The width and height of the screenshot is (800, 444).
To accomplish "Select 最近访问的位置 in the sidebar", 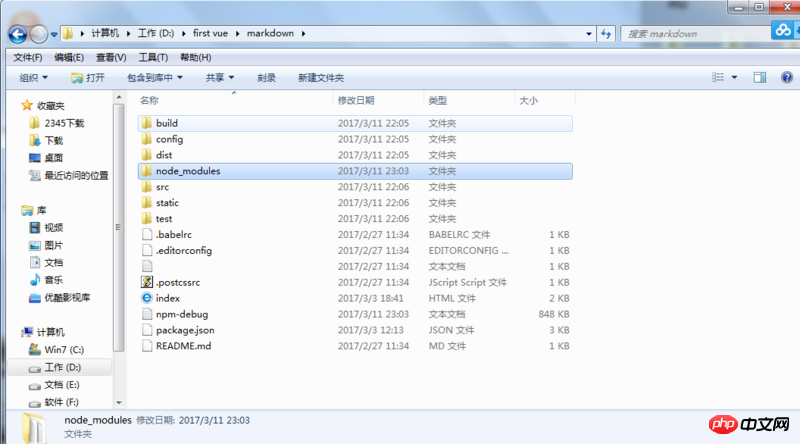I will [76, 176].
